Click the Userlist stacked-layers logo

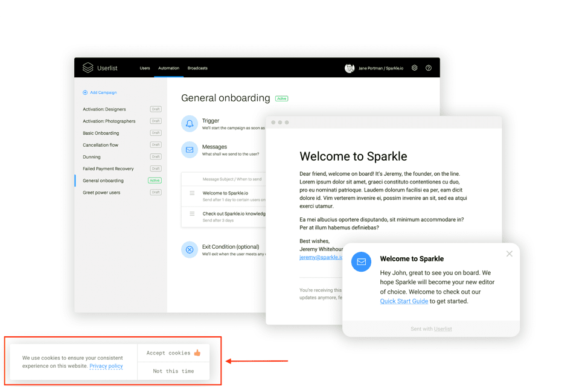pyautogui.click(x=88, y=68)
